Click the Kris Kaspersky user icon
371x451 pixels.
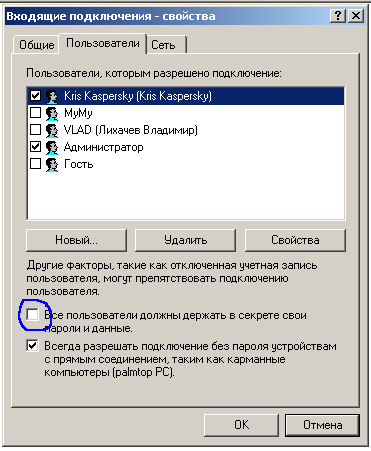pyautogui.click(x=52, y=96)
